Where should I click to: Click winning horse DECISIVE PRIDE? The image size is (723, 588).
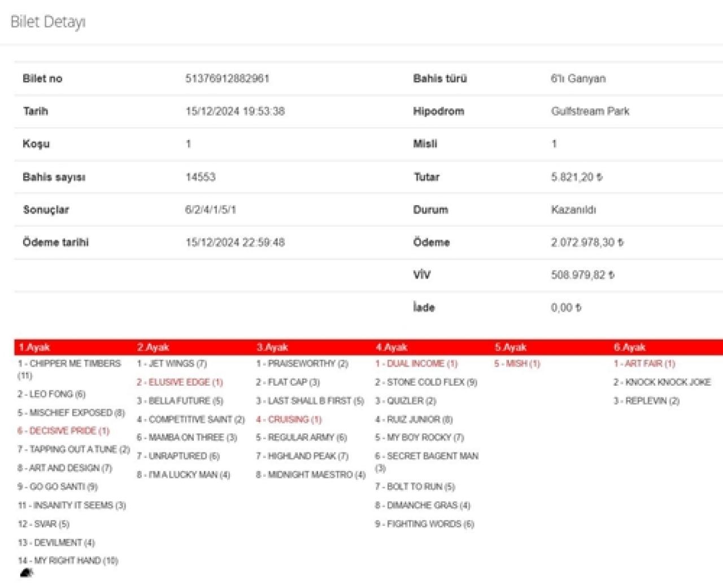(x=63, y=431)
